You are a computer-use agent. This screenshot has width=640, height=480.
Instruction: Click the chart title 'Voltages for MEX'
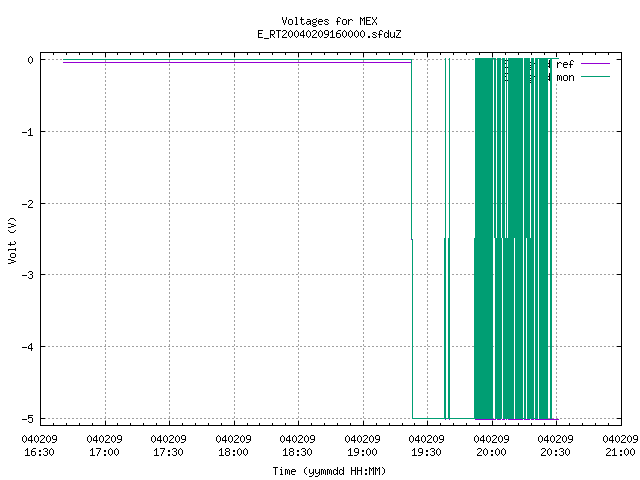(329, 21)
